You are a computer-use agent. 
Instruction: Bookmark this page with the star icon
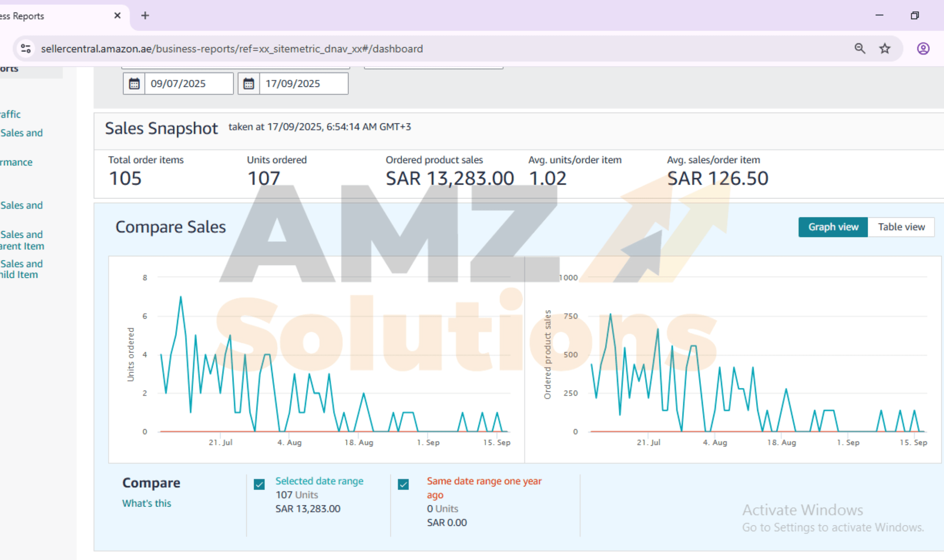point(885,49)
